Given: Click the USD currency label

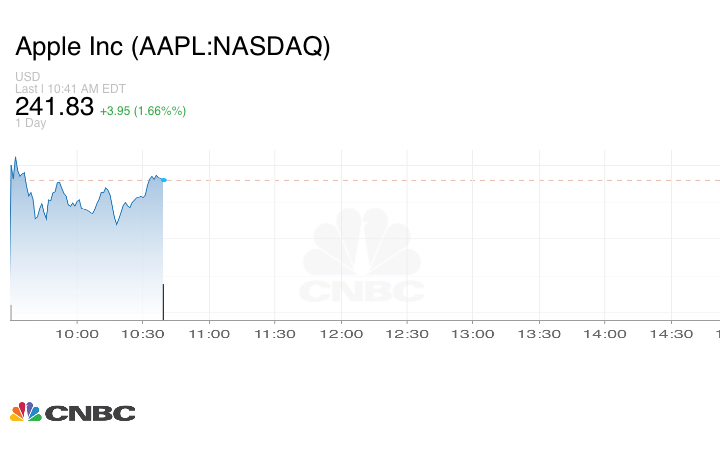Looking at the screenshot, I should [27, 77].
